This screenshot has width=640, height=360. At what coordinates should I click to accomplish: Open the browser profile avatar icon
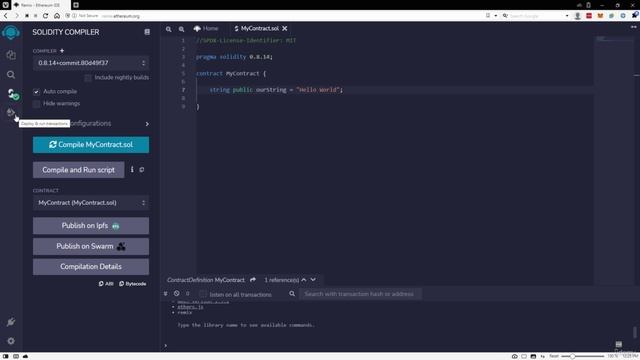tap(577, 16)
